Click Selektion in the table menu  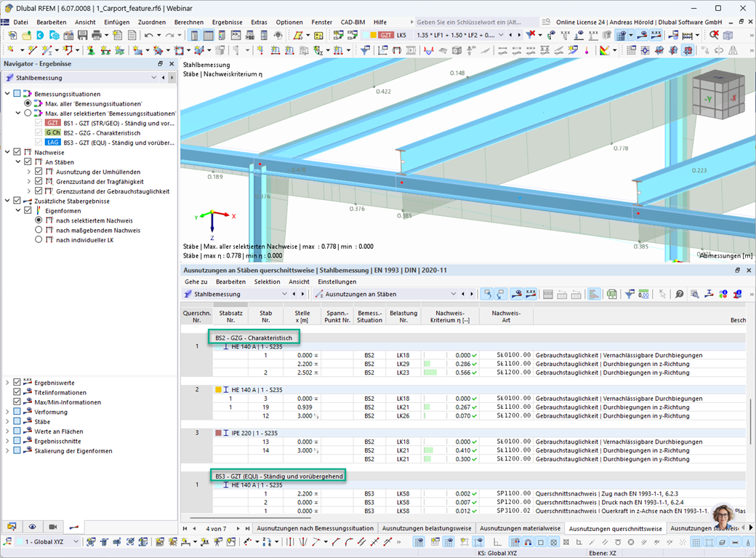coord(267,282)
